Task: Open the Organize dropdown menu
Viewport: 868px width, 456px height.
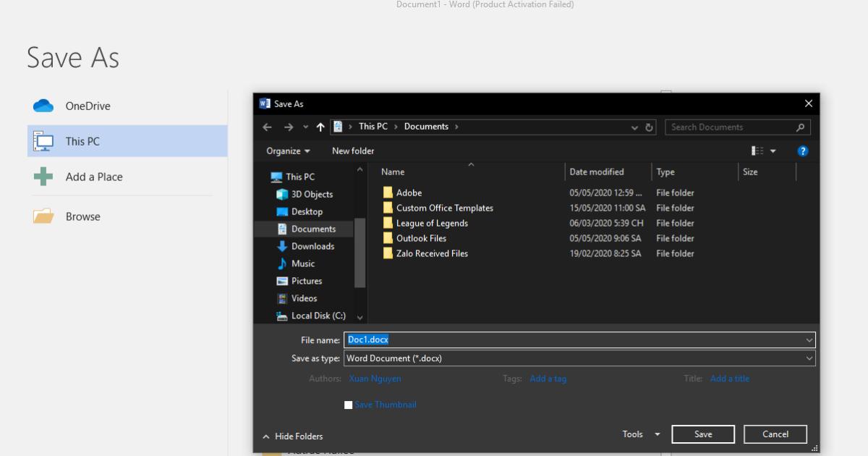Action: (288, 151)
